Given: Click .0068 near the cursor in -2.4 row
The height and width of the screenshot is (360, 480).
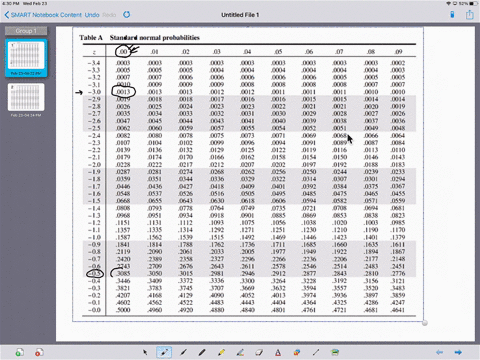Looking at the screenshot, I should pos(339,135).
